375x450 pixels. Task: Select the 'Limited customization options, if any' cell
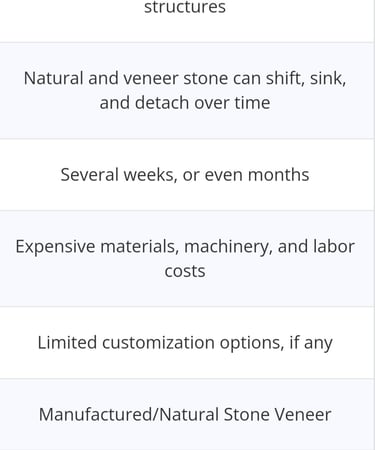pyautogui.click(x=187, y=343)
